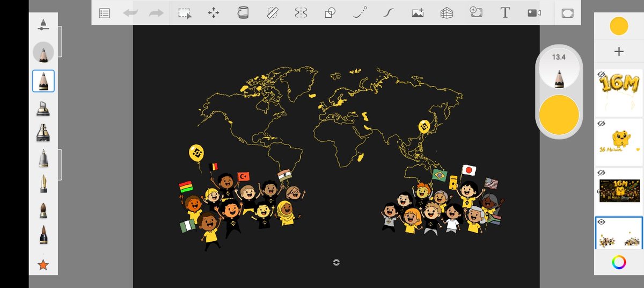The width and height of the screenshot is (644, 288).
Task: Open the ruler guides tool
Action: 272,13
